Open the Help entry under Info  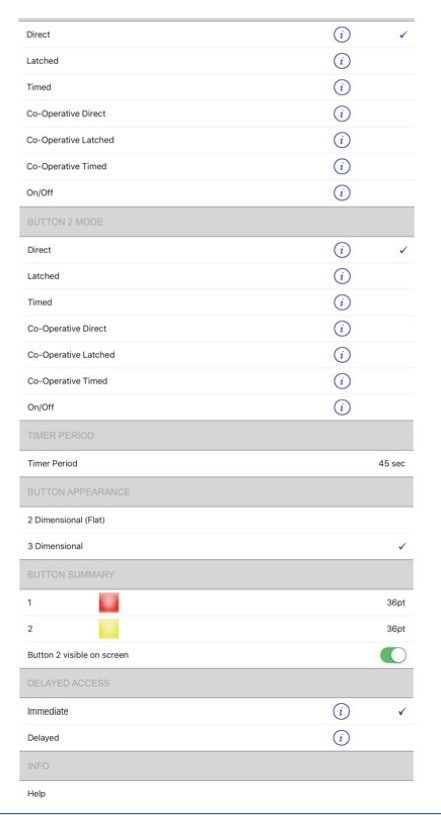click(x=216, y=794)
